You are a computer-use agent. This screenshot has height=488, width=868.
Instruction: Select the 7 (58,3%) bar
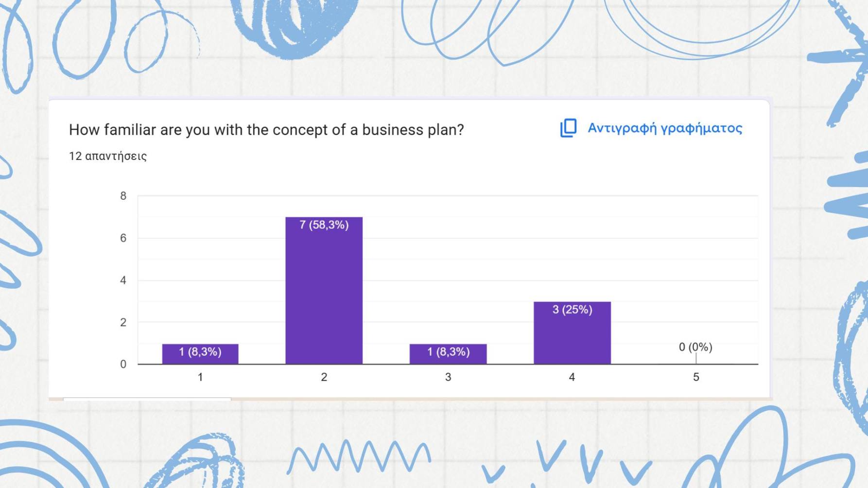(324, 290)
